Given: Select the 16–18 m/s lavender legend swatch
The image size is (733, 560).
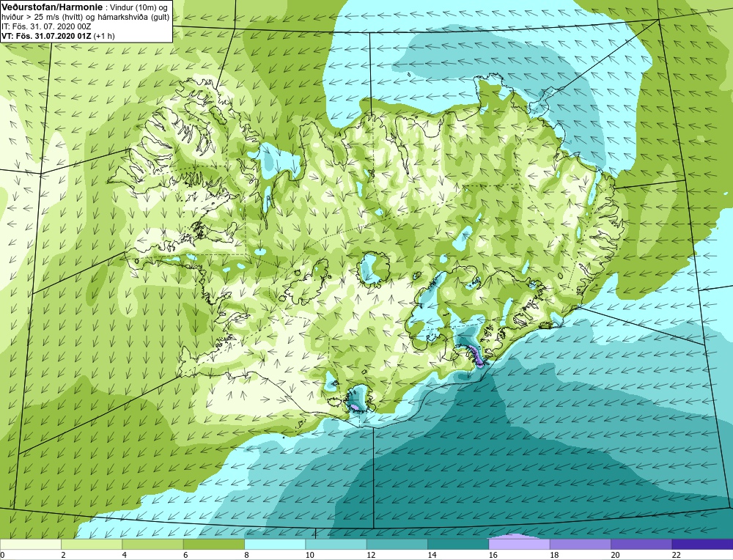Looking at the screenshot, I should pyautogui.click(x=519, y=545).
